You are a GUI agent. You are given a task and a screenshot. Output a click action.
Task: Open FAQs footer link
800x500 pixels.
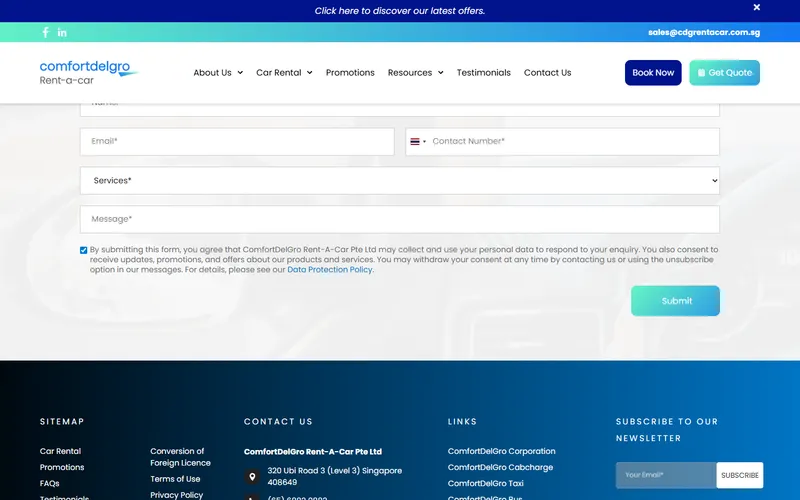(x=49, y=483)
